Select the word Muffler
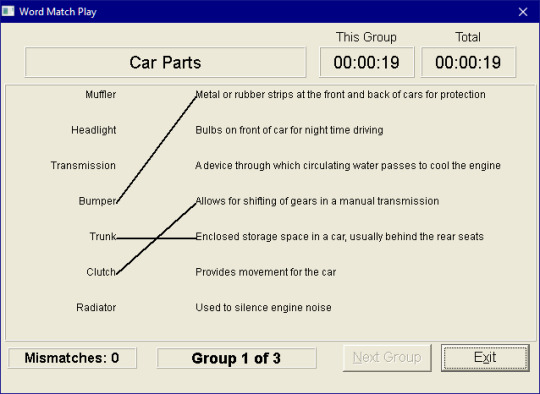 (x=101, y=94)
